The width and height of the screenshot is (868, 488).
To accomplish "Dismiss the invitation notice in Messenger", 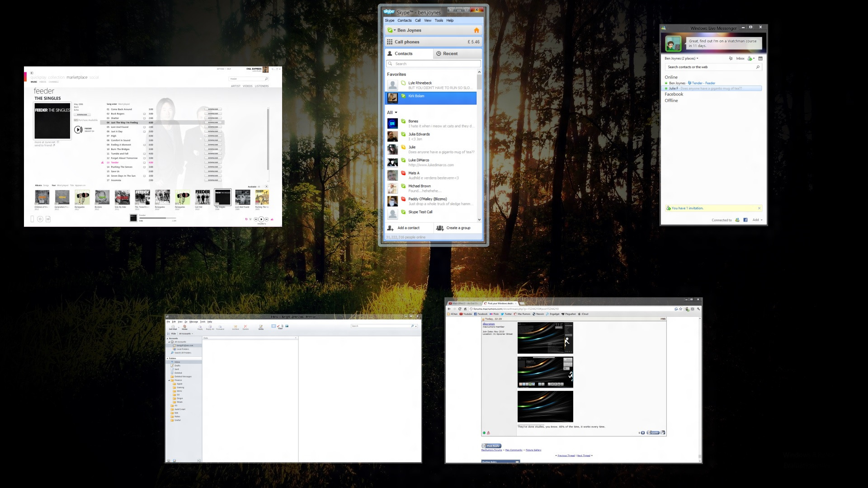I will pyautogui.click(x=759, y=208).
